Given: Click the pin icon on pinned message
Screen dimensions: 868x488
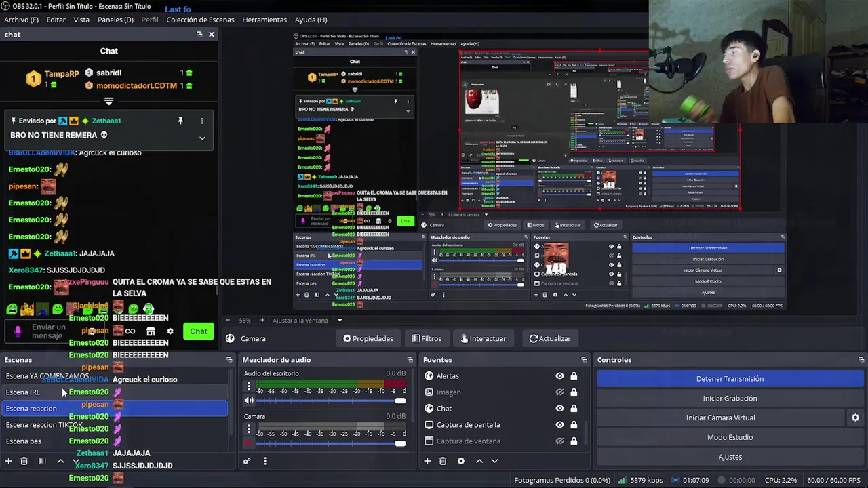Looking at the screenshot, I should [180, 121].
